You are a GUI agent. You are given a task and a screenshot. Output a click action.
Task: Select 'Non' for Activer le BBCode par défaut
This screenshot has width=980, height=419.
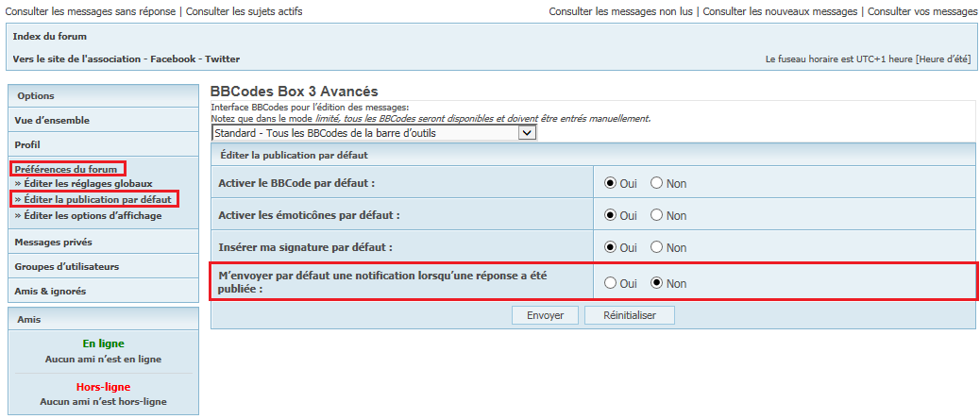coord(657,183)
